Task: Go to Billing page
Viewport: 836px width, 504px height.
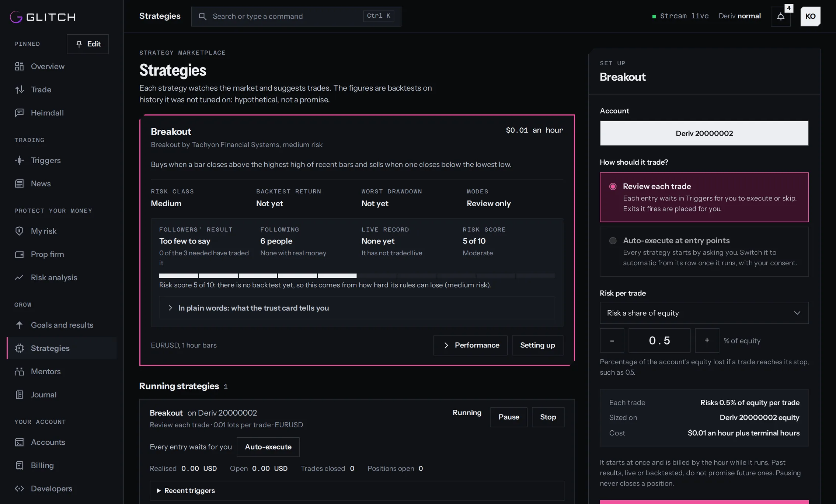Action: [62, 465]
